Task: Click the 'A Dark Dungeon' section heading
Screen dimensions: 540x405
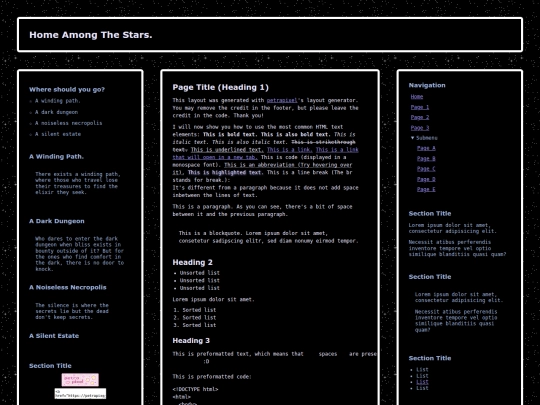Action: (57, 221)
